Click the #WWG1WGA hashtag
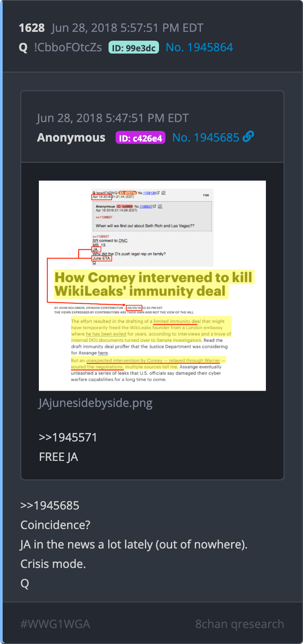Screen dimensions: 303x644 coord(55,624)
